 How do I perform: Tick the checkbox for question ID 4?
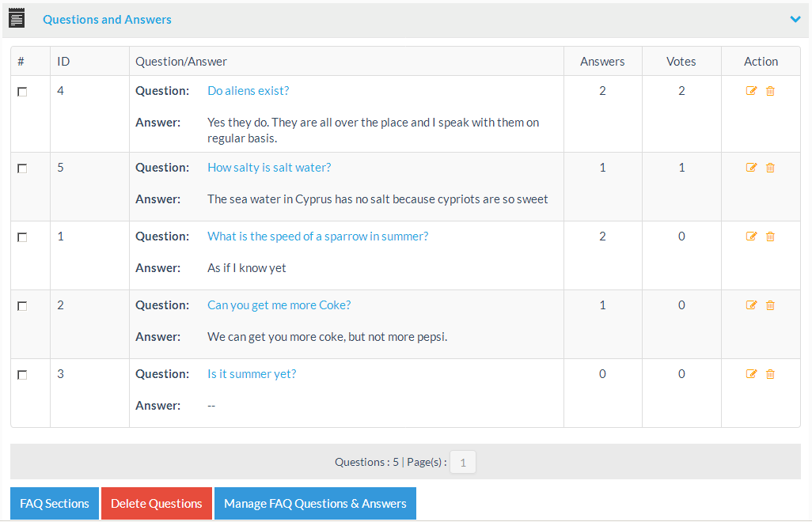(22, 92)
